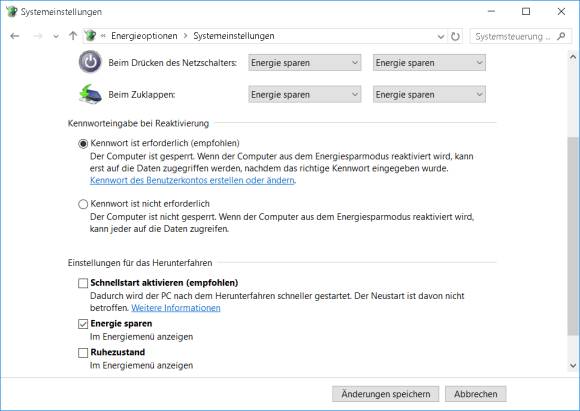Click the search magnifier icon
Screen dimensions: 580x411
pos(562,36)
